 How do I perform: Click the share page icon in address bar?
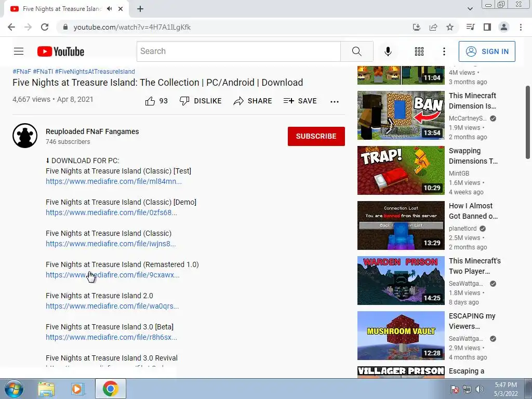pos(433,27)
